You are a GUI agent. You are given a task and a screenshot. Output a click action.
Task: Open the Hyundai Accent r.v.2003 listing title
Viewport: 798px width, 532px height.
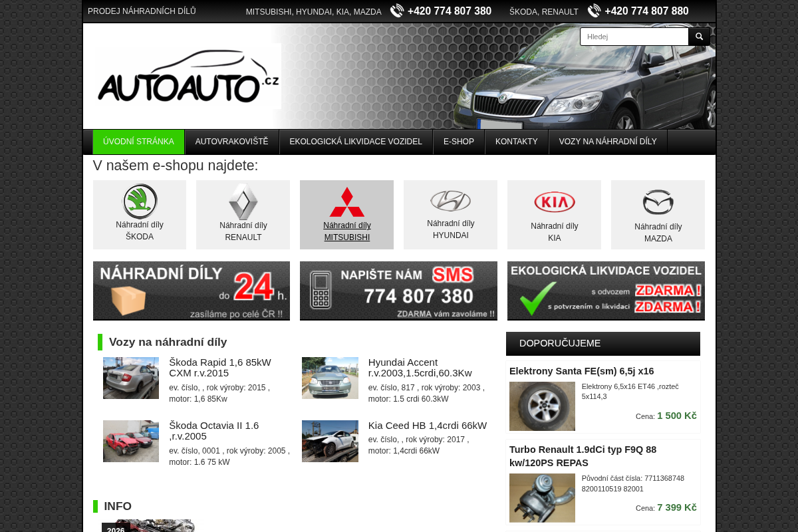(x=420, y=368)
